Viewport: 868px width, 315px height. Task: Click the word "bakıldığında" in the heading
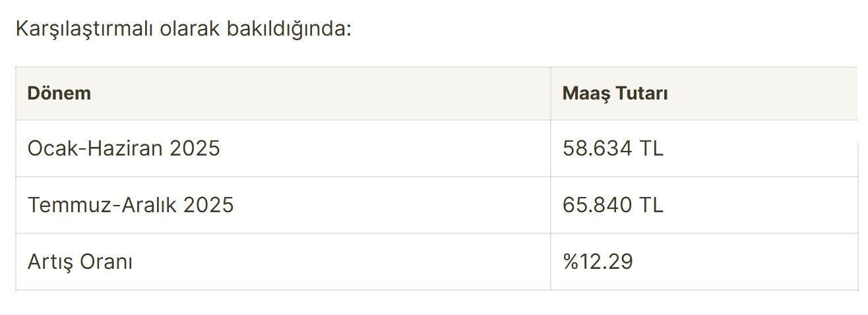(x=285, y=29)
